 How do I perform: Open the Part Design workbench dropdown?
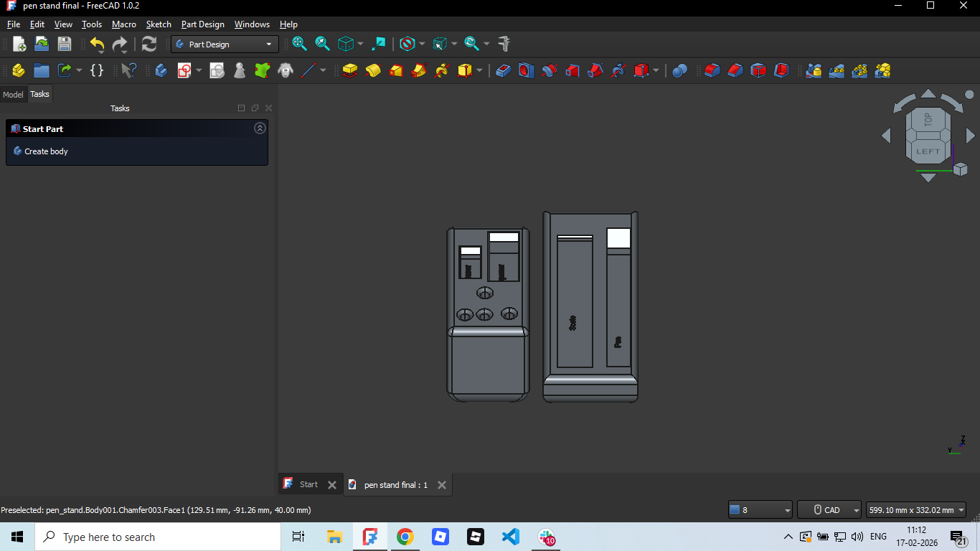pyautogui.click(x=225, y=44)
